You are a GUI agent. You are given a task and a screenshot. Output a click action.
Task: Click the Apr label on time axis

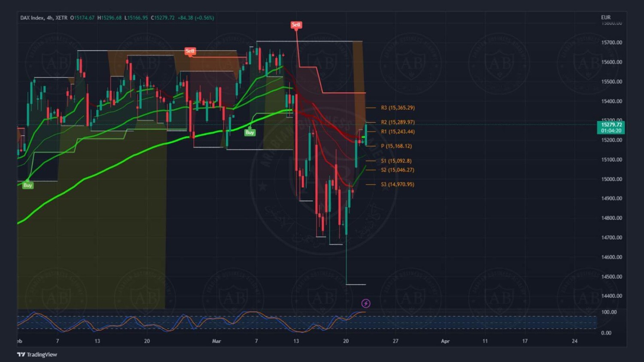pos(445,341)
